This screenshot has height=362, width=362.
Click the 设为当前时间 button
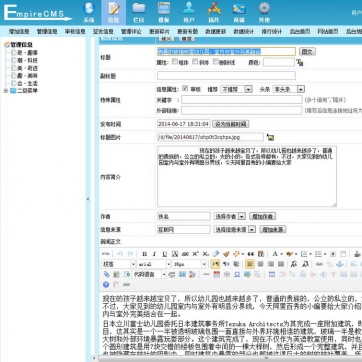coord(231,124)
